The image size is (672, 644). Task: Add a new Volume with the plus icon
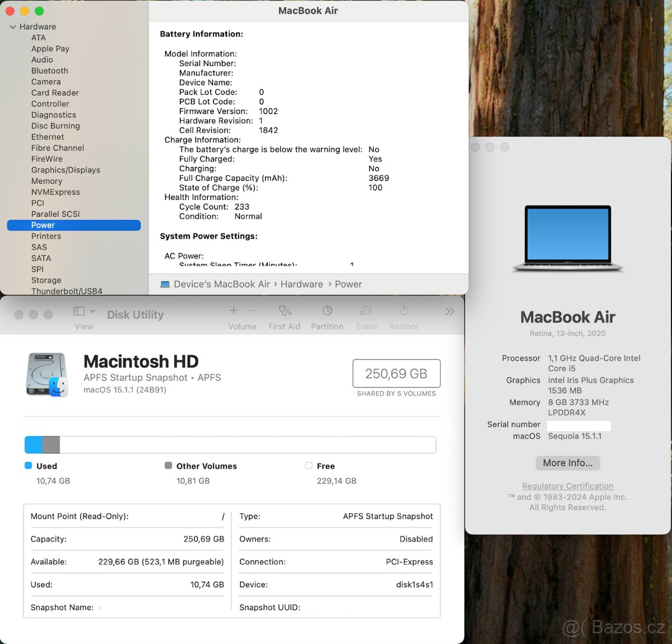pos(233,310)
